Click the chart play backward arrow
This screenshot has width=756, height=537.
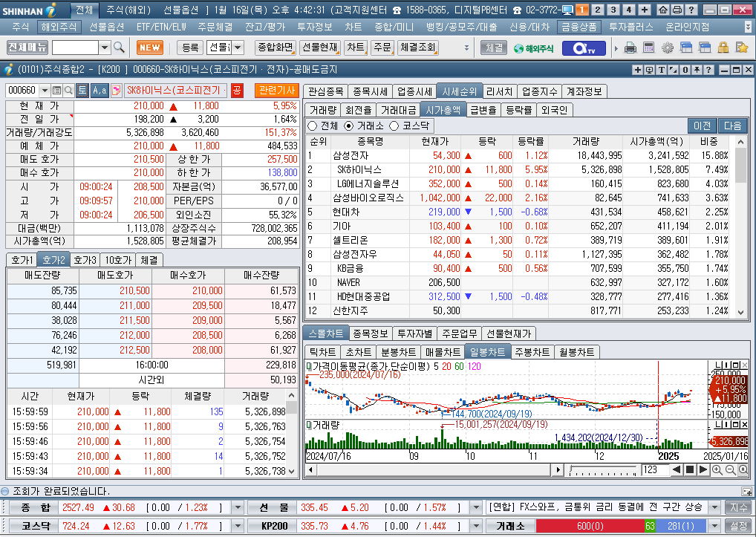pyautogui.click(x=677, y=469)
